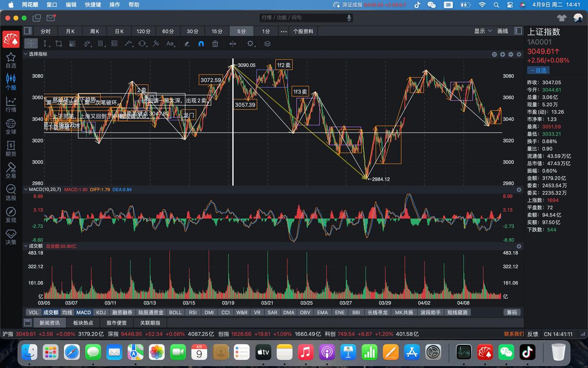Select the rectangle shape drawing tool

(x=59, y=44)
